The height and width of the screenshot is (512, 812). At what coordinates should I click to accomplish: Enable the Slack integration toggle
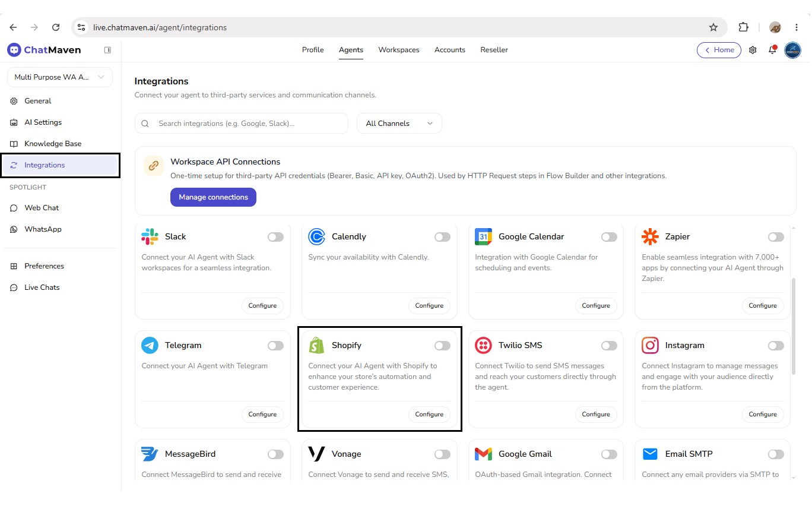(275, 237)
